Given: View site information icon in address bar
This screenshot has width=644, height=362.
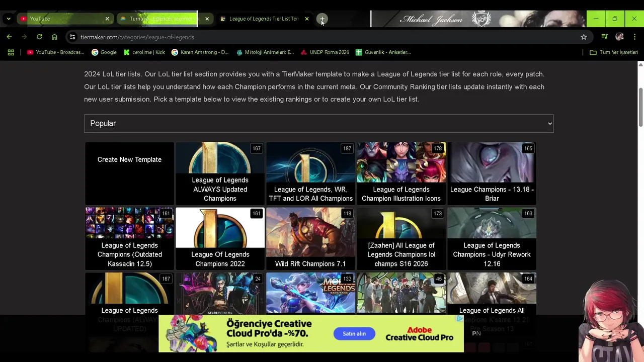Looking at the screenshot, I should click(x=72, y=37).
